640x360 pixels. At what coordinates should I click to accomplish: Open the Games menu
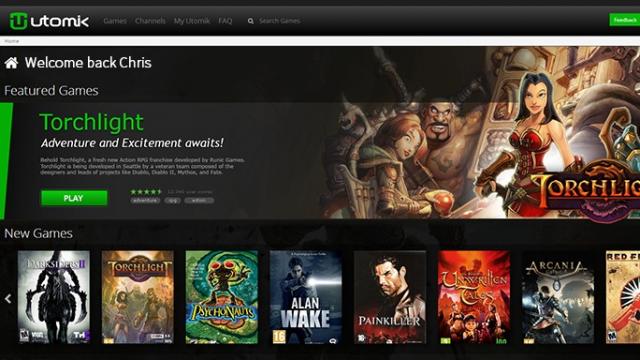(115, 21)
